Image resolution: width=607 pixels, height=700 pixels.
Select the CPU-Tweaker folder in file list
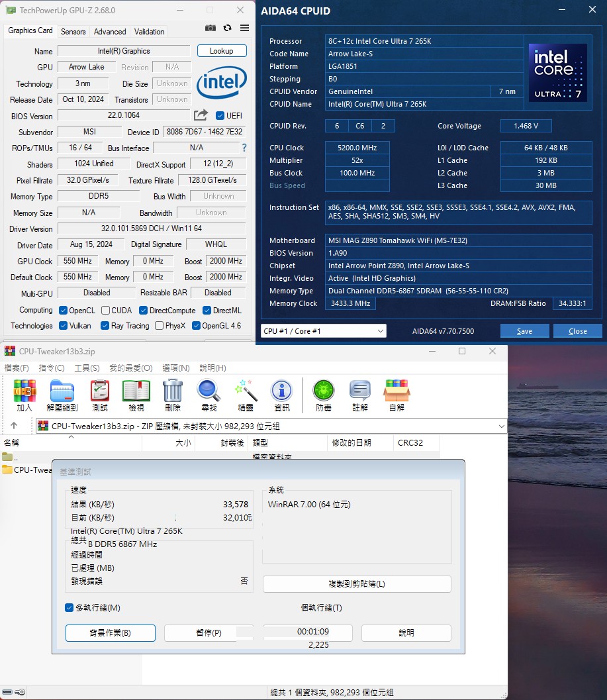pyautogui.click(x=26, y=470)
